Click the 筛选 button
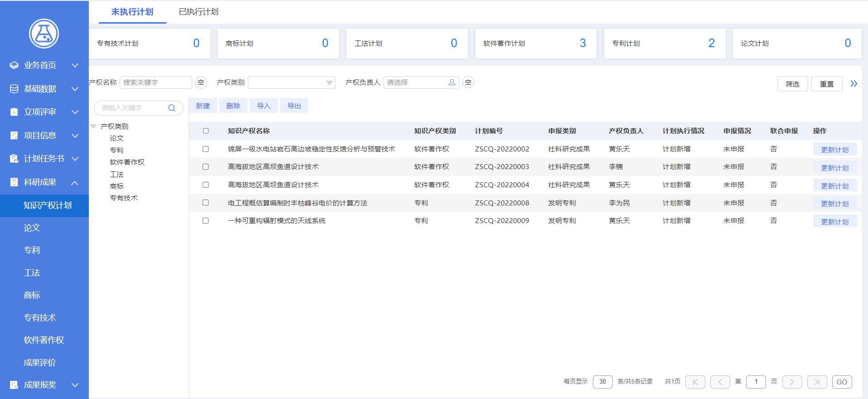This screenshot has height=399, width=868. tap(793, 84)
